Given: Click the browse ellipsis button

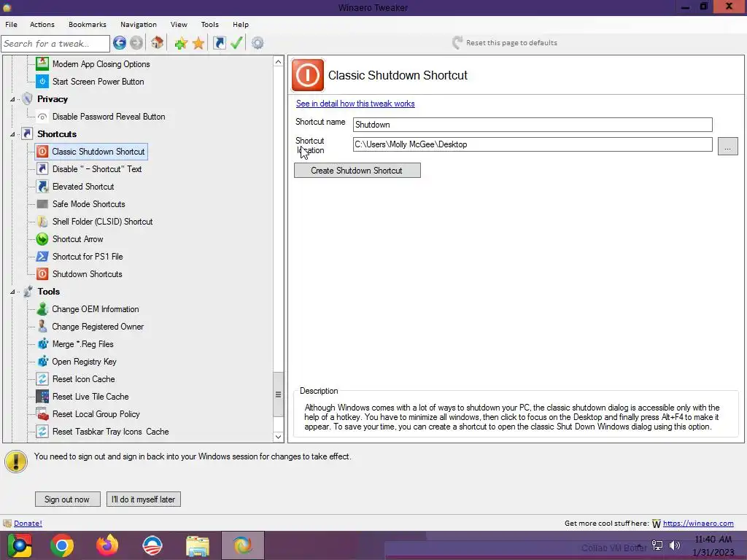Looking at the screenshot, I should point(727,147).
